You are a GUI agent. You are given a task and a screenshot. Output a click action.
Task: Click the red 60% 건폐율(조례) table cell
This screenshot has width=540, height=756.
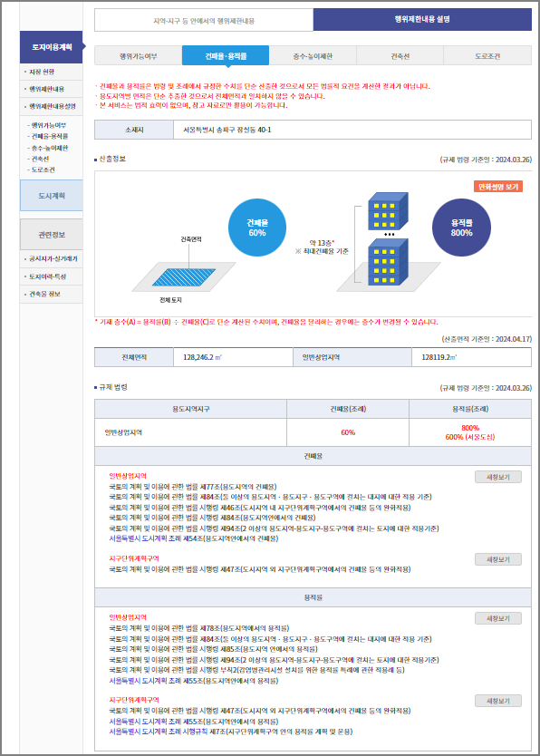(348, 432)
